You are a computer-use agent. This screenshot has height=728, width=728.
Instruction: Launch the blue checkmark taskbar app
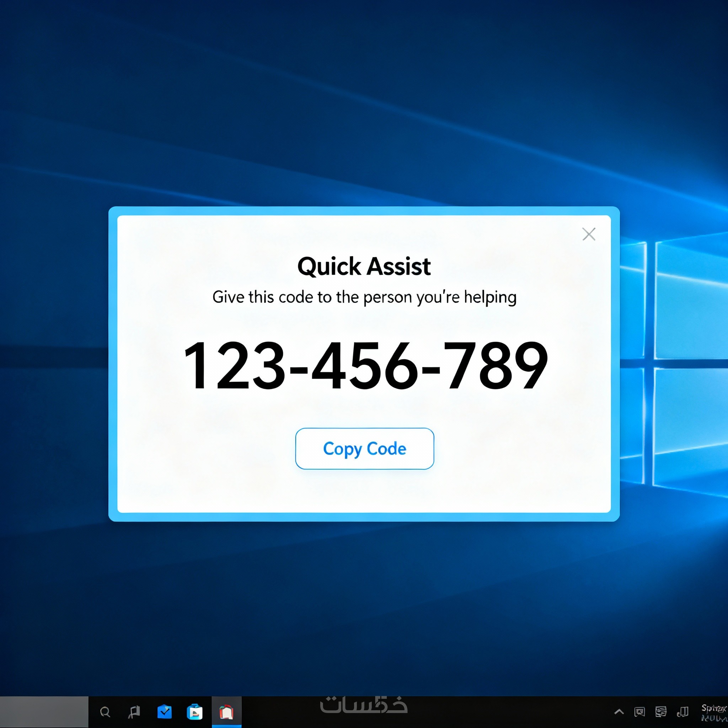tap(164, 712)
